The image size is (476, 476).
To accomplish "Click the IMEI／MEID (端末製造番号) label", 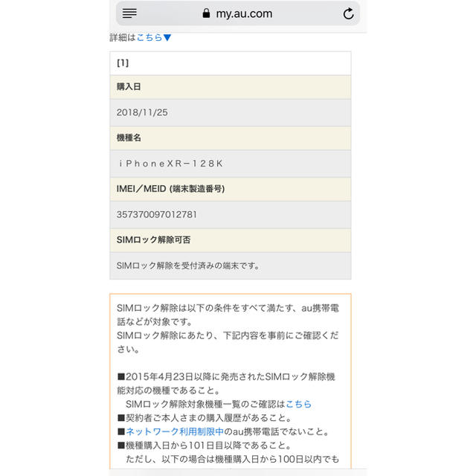I will point(170,189).
